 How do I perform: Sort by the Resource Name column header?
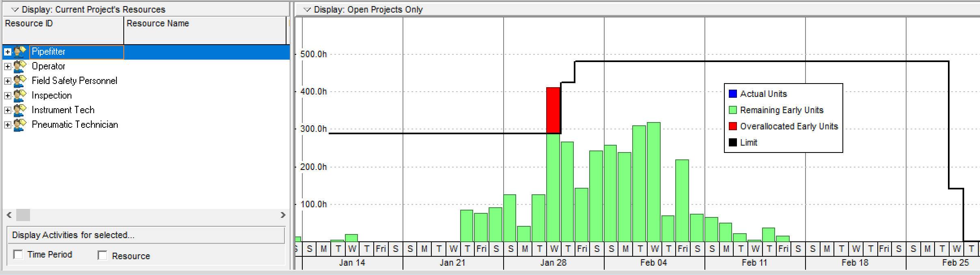205,30
